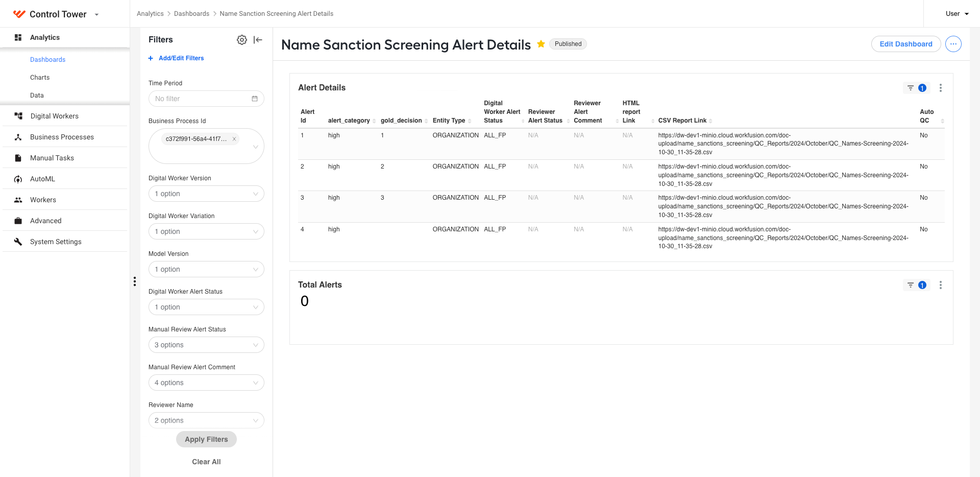Open filter settings gear icon
Image resolution: width=980 pixels, height=477 pixels.
point(242,40)
